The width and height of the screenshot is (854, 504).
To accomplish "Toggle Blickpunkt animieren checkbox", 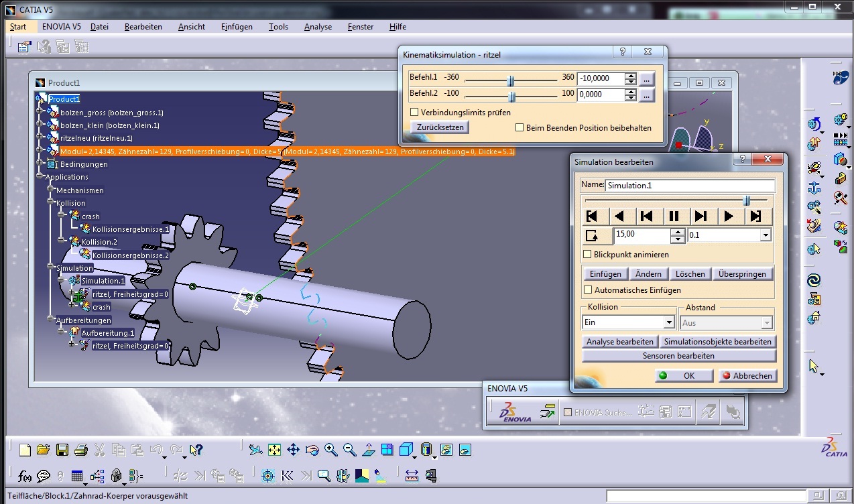I will [x=587, y=255].
